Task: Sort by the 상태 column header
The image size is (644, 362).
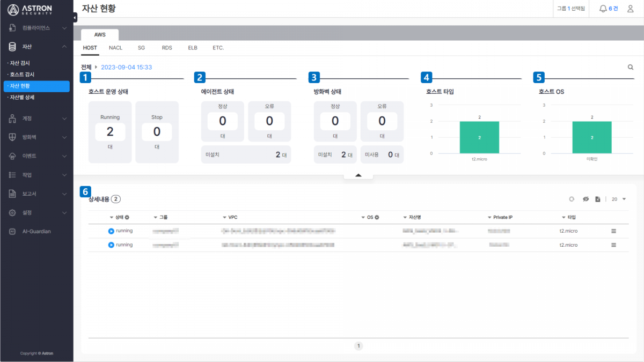Action: coord(116,217)
